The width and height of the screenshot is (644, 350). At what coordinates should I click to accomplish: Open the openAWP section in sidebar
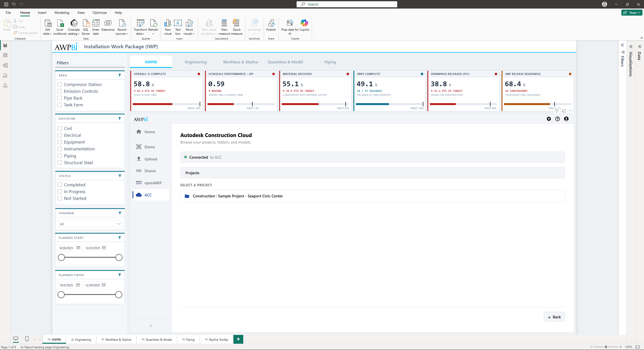click(151, 183)
